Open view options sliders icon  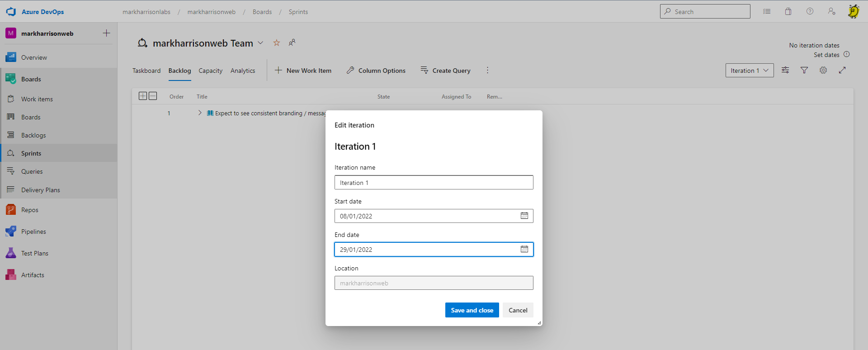click(x=785, y=70)
